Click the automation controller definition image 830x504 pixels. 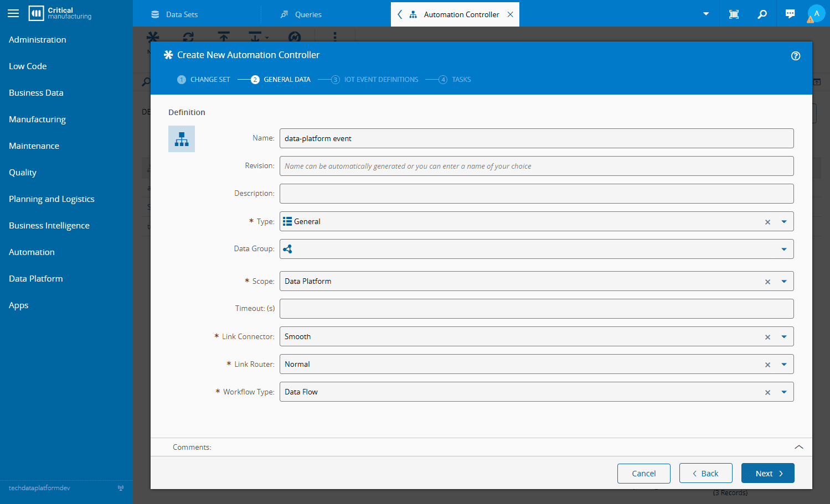click(182, 139)
